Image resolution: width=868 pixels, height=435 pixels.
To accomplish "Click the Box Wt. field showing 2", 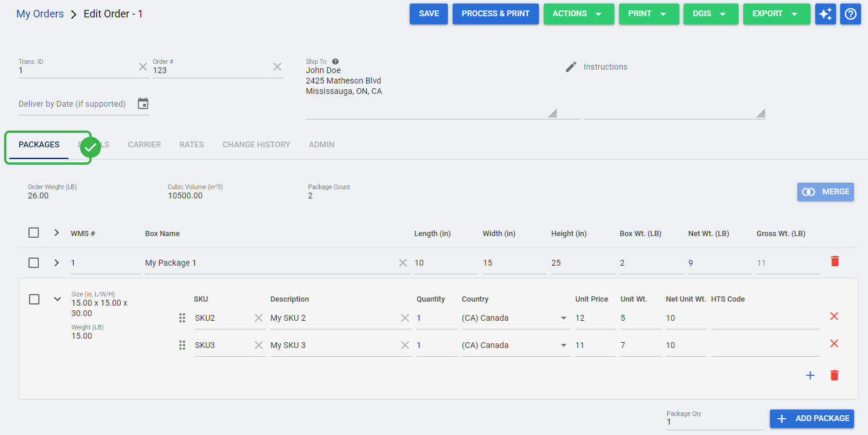I will [x=651, y=263].
